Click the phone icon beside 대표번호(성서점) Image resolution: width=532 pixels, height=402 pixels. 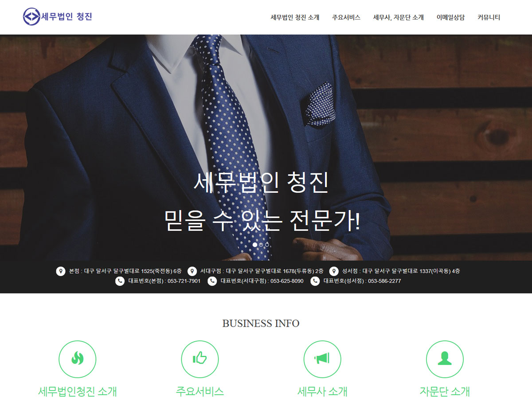315,281
